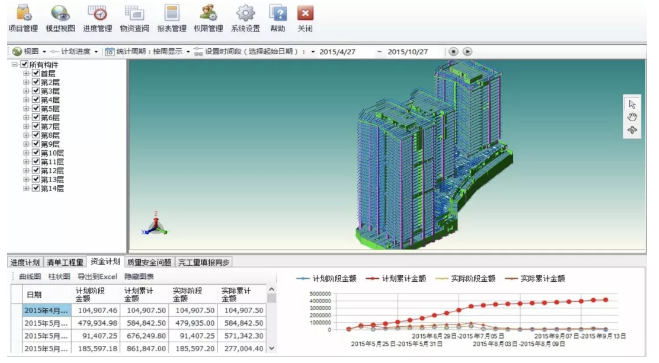Click the 计划累计金额 column header
Viewport: 659px width, 363px height.
point(144,295)
